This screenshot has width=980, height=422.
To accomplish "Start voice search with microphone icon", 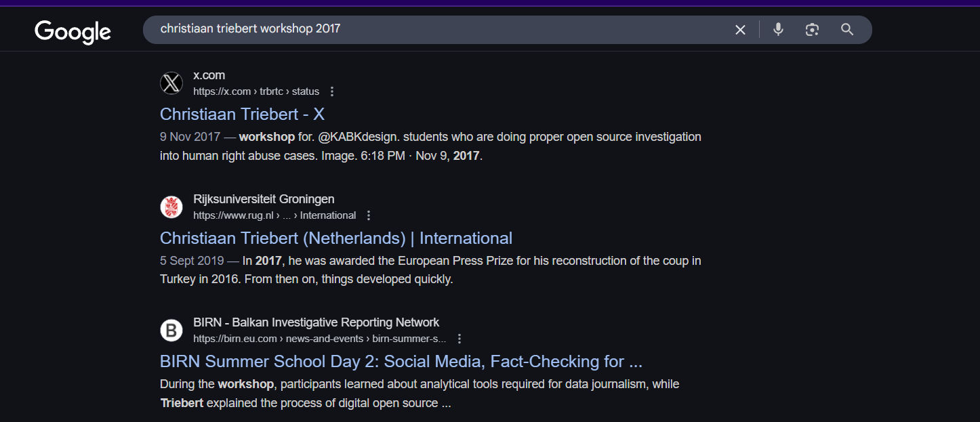I will click(778, 29).
